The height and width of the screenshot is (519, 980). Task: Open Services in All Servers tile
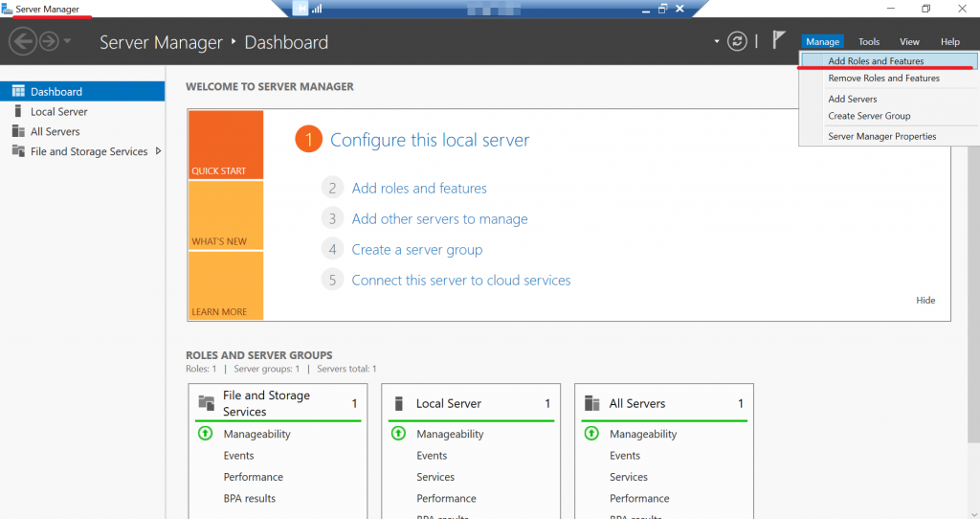[x=629, y=477]
